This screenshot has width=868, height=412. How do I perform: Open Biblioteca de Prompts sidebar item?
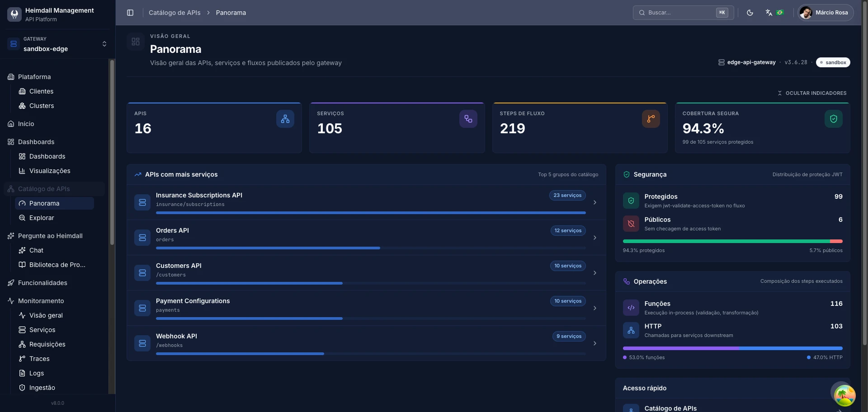[54, 265]
